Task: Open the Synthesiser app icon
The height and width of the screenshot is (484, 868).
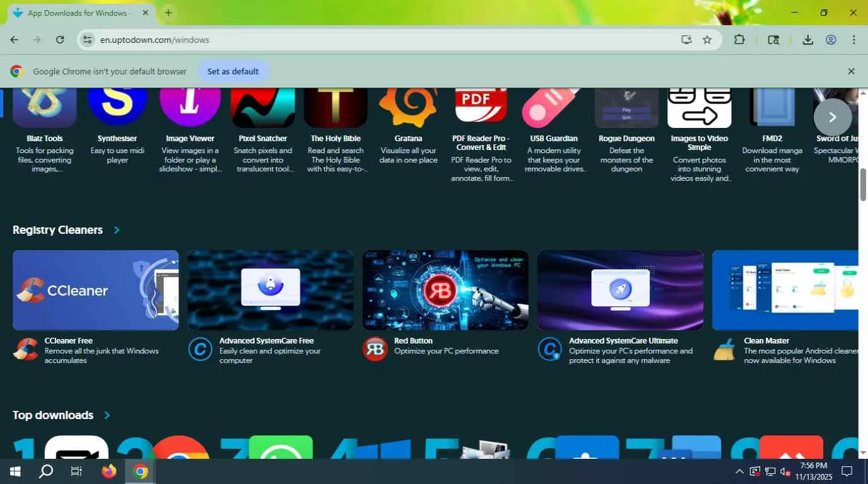Action: click(x=117, y=108)
